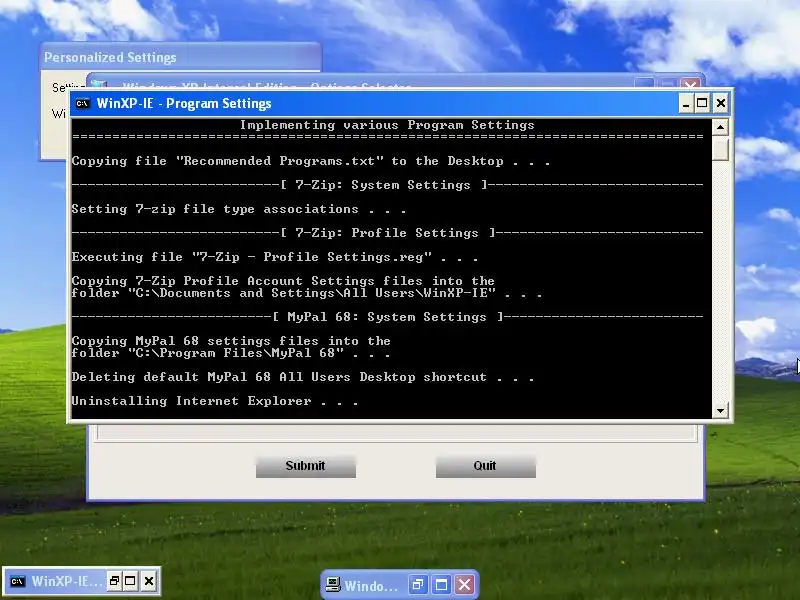Viewport: 800px width, 600px height.
Task: Restore the minimized WinXP-IE window
Action: (114, 581)
